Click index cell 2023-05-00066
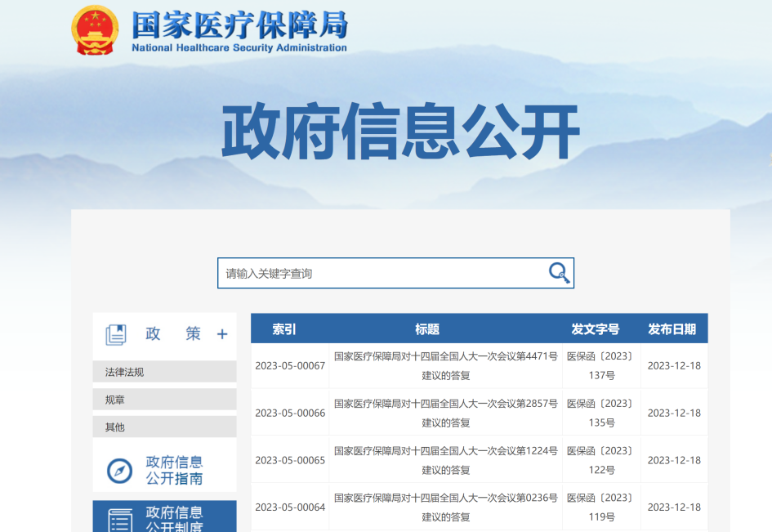 (x=290, y=414)
